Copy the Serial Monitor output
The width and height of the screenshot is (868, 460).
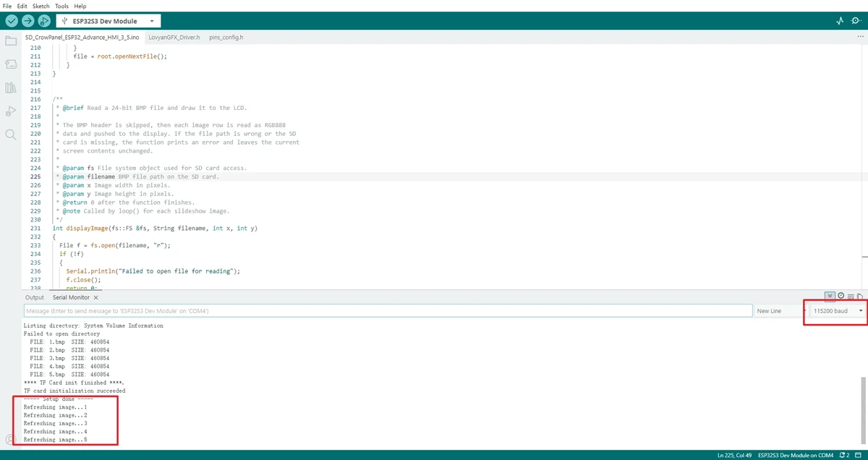tap(860, 296)
